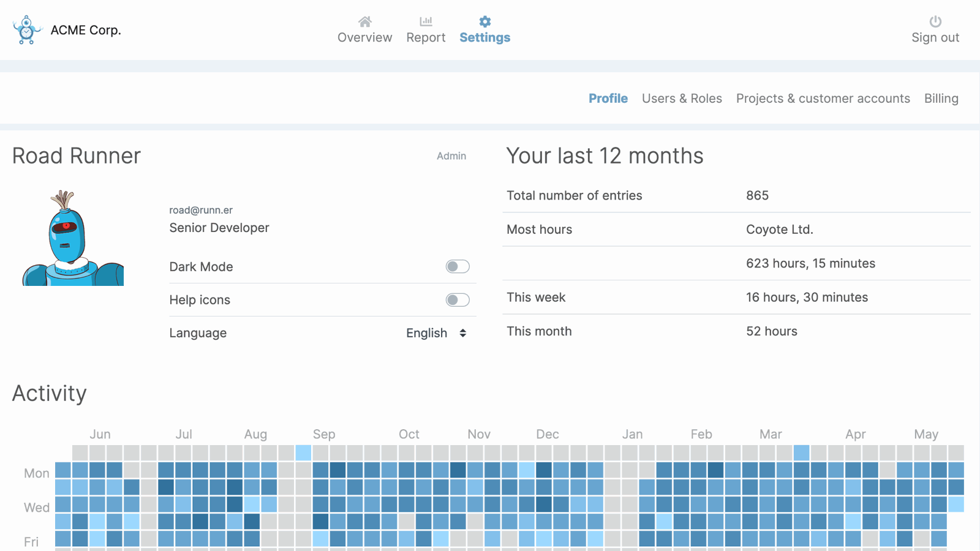
Task: Click the ACME Corp. company name
Action: click(86, 30)
